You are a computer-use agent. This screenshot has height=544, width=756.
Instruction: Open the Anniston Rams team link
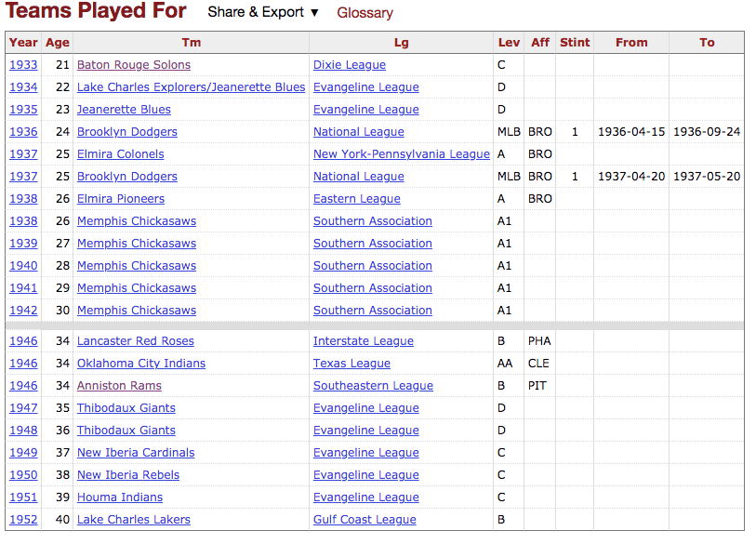pyautogui.click(x=119, y=386)
